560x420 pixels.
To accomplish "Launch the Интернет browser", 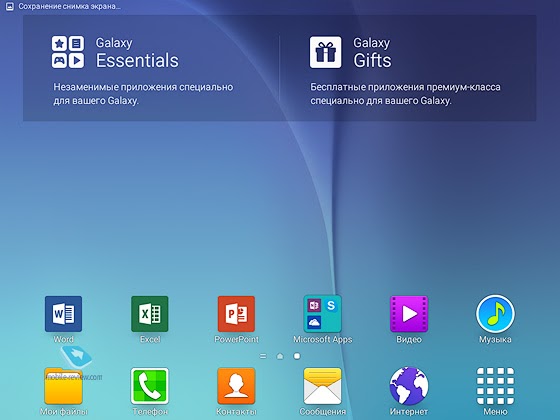I will 409,386.
